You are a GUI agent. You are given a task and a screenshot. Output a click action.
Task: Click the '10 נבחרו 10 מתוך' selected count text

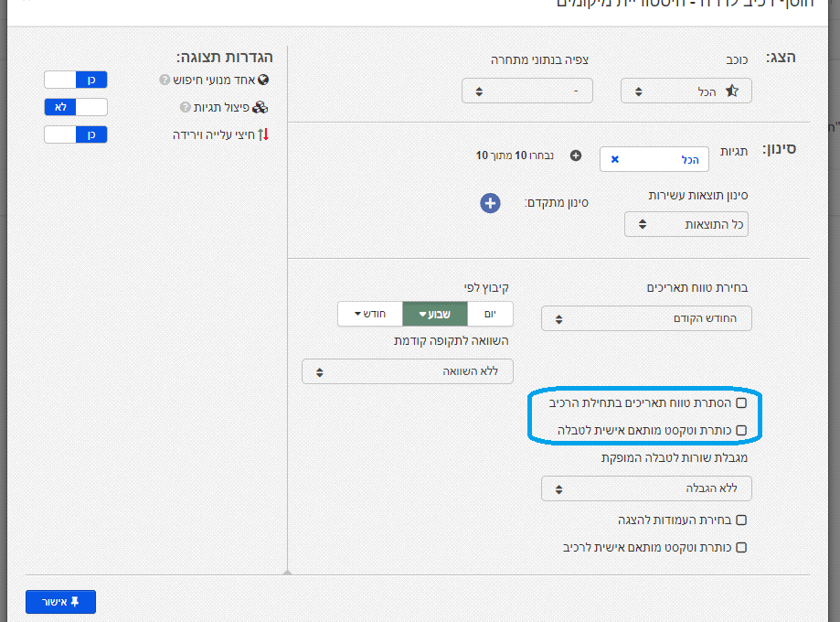515,155
